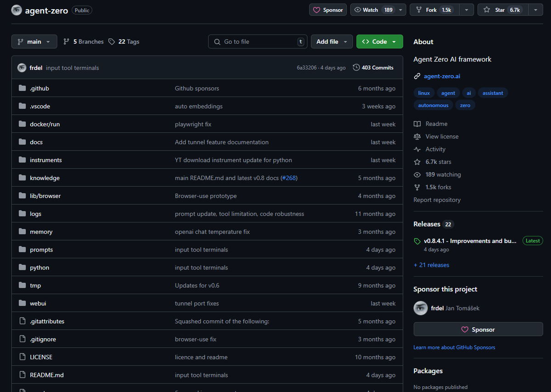Click the .gitattributes file icon
This screenshot has width=551, height=392.
click(x=22, y=321)
